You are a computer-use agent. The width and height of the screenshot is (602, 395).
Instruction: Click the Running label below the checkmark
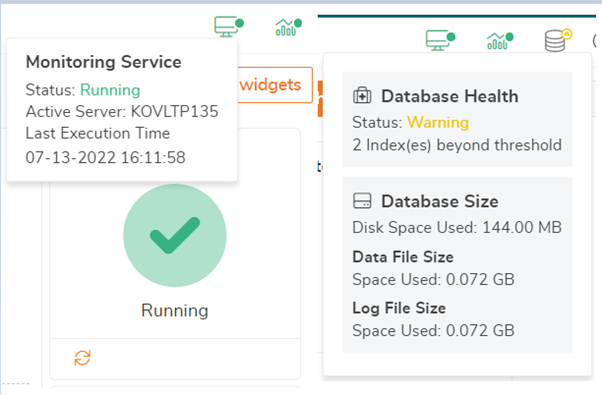pyautogui.click(x=175, y=310)
